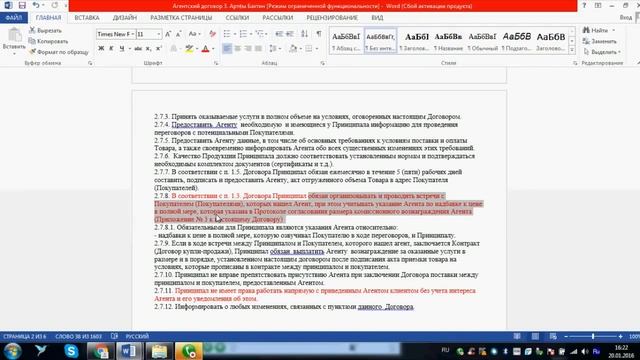Toggle justify alignment
Viewport: 640px width, 360px height.
258,49
